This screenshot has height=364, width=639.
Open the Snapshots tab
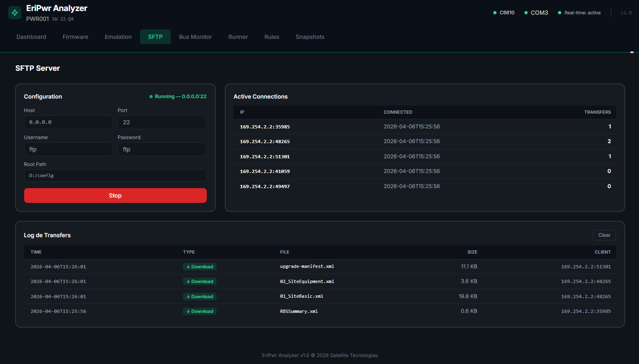[x=310, y=37]
